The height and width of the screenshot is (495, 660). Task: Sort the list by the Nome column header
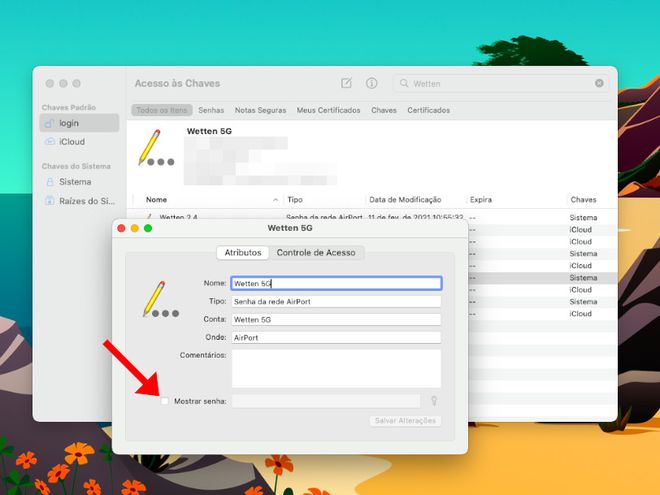[x=157, y=200]
